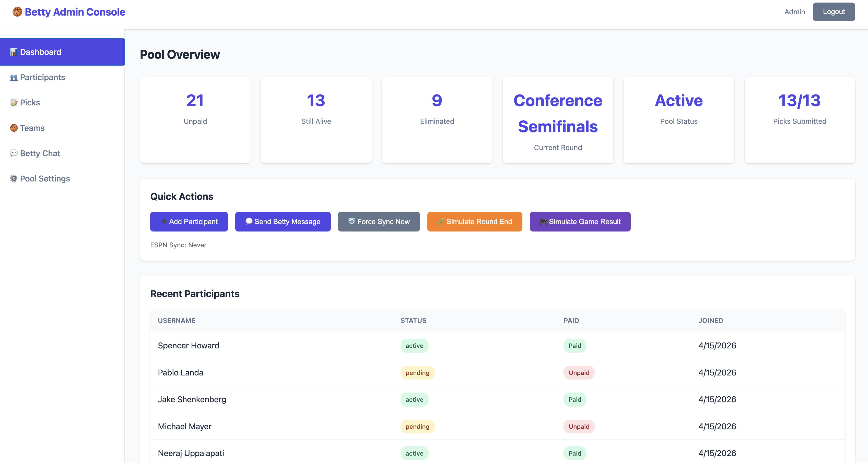Click Pablo Landa's pending status badge
The height and width of the screenshot is (463, 868).
coord(417,372)
